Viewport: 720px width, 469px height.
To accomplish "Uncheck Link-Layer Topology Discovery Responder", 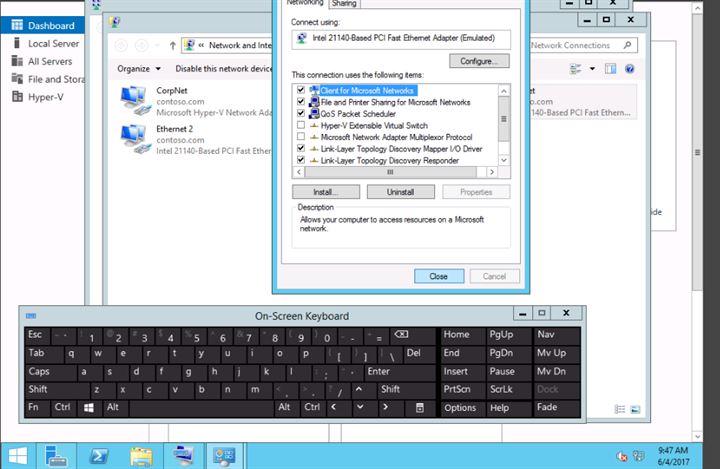I will [301, 160].
